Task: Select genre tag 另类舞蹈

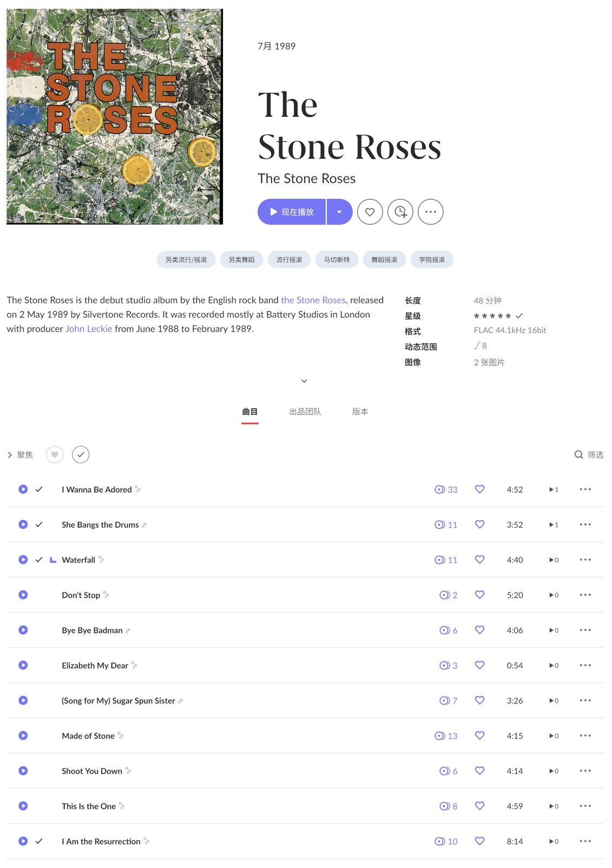Action: tap(241, 259)
